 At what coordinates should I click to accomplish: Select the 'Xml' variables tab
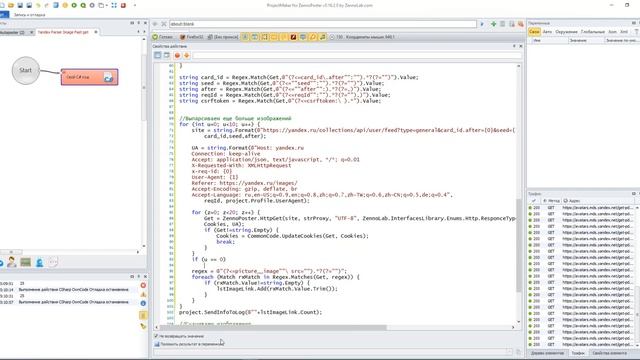624,32
